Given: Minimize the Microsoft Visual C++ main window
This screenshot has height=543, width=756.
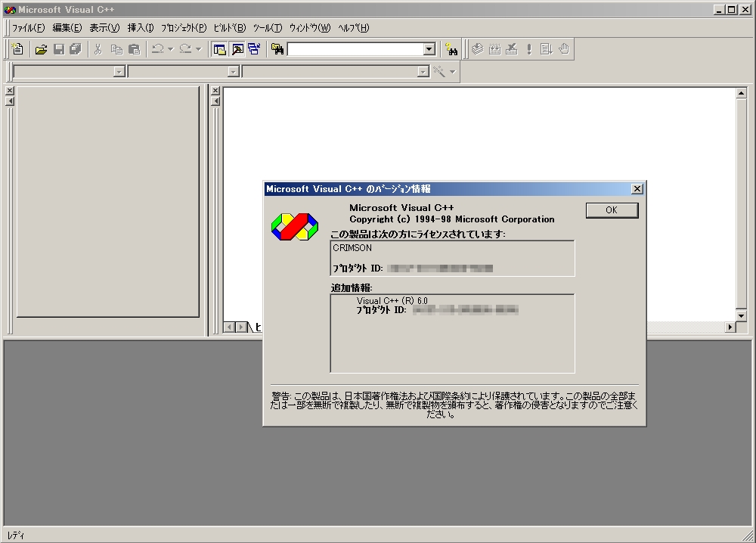Looking at the screenshot, I should point(720,10).
